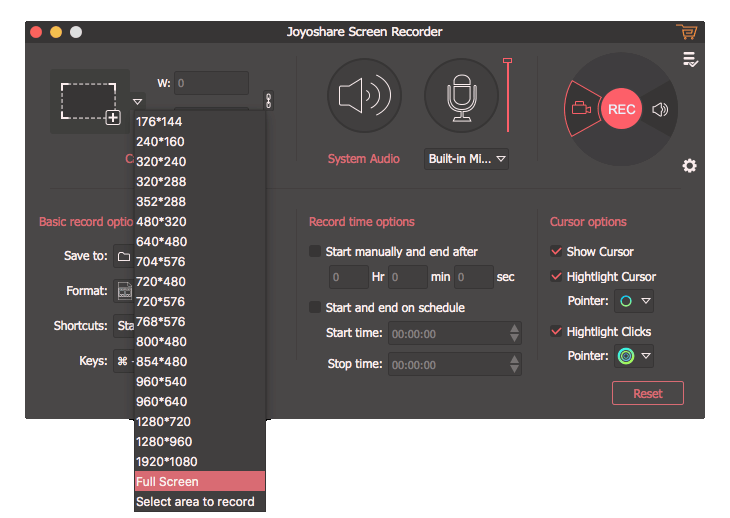
Task: Click the min duration input field
Action: click(408, 277)
